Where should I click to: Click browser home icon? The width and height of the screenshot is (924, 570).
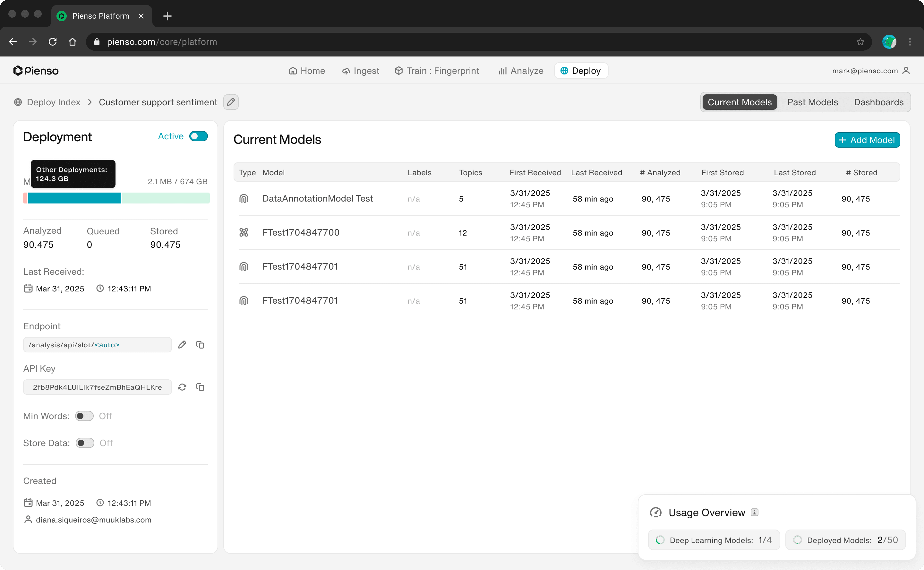click(x=73, y=42)
